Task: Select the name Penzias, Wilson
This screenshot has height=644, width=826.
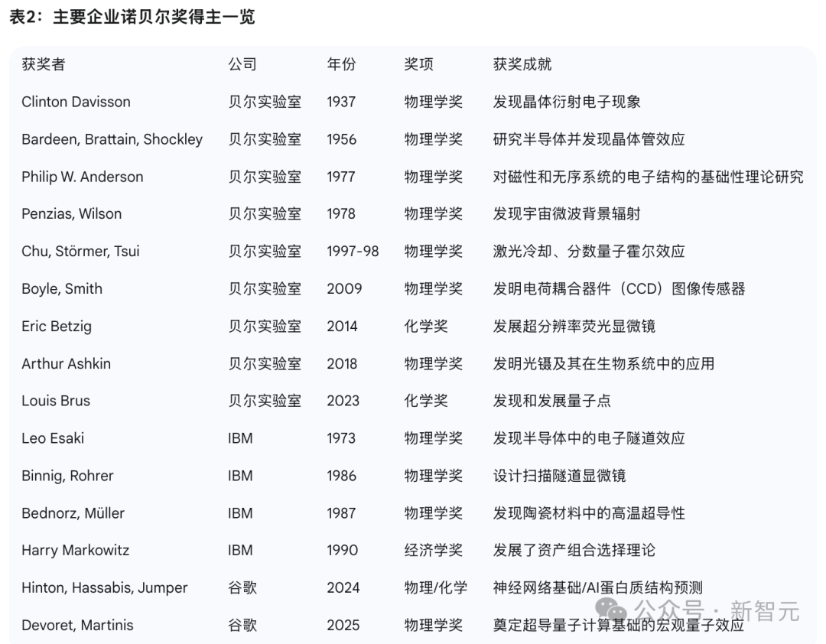Action: pyautogui.click(x=72, y=214)
